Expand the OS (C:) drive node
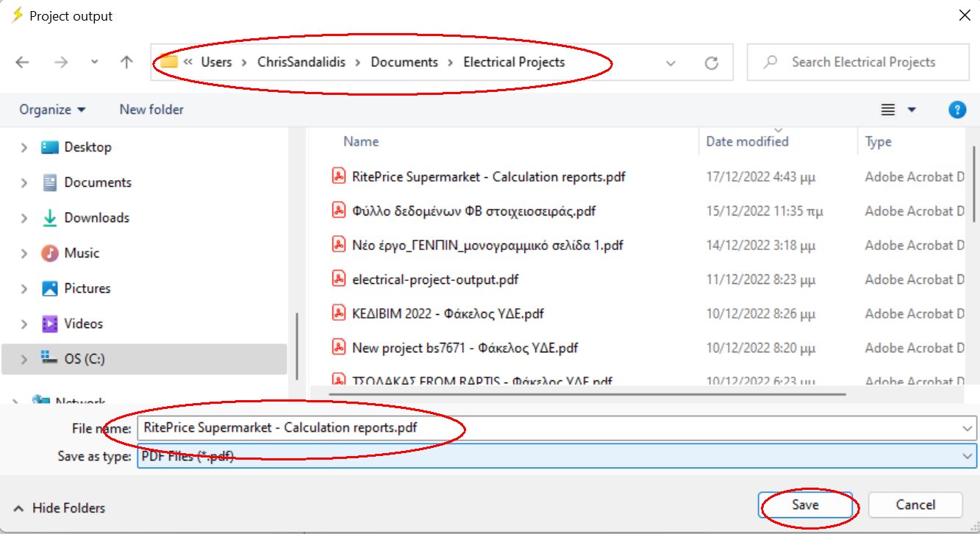Viewport: 980px width, 534px height. tap(24, 360)
